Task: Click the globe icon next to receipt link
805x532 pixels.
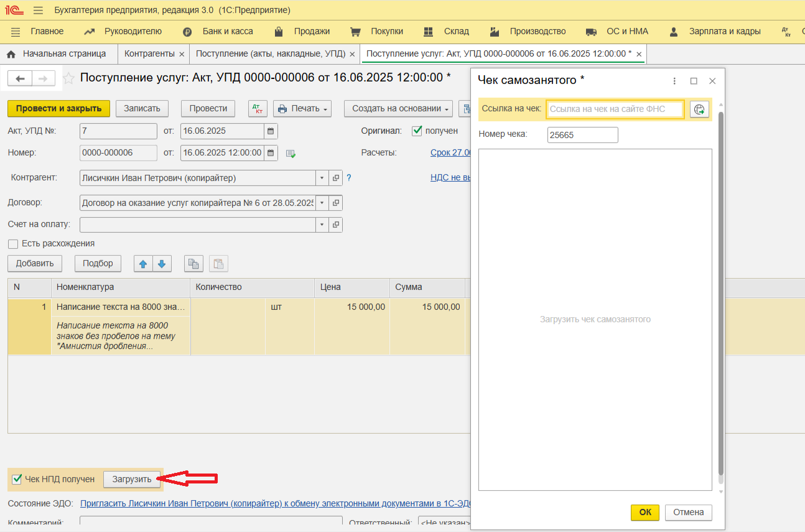Action: pyautogui.click(x=699, y=109)
